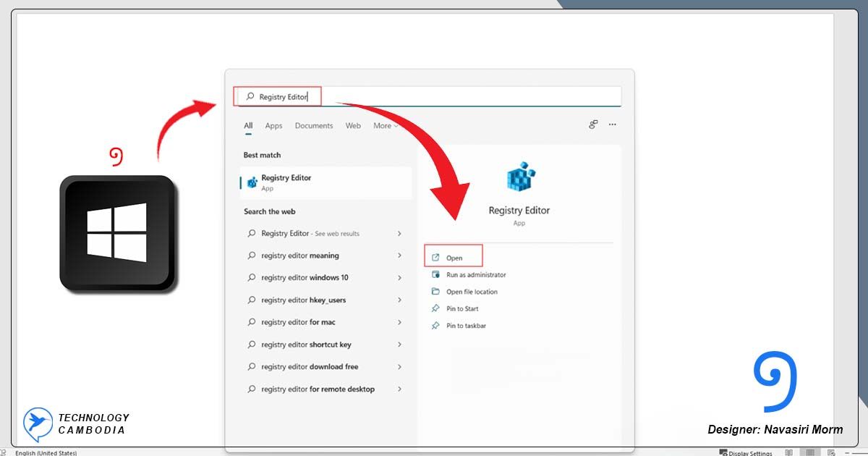Click the English (United States) language indicator
868x456 pixels.
[x=46, y=452]
